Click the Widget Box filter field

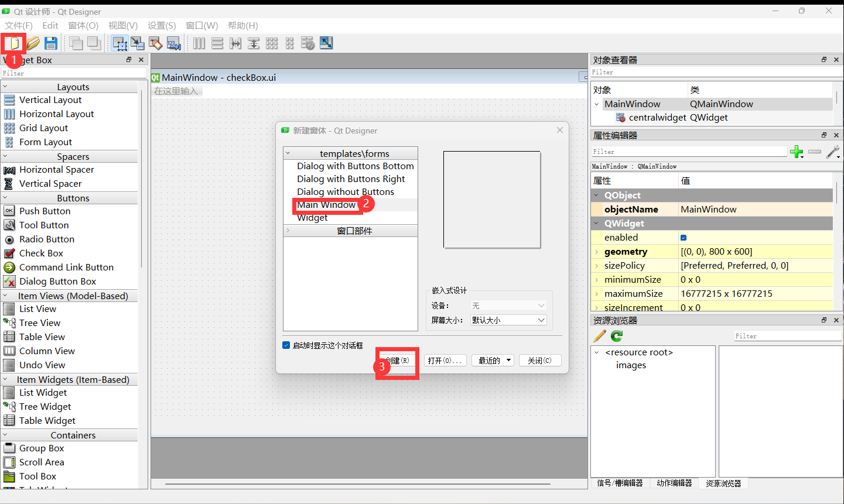tap(73, 73)
